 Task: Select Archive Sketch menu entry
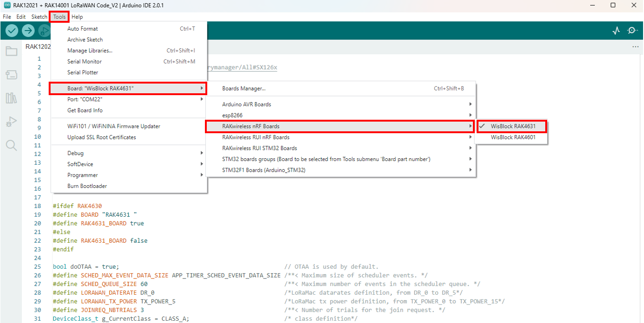coord(129,40)
